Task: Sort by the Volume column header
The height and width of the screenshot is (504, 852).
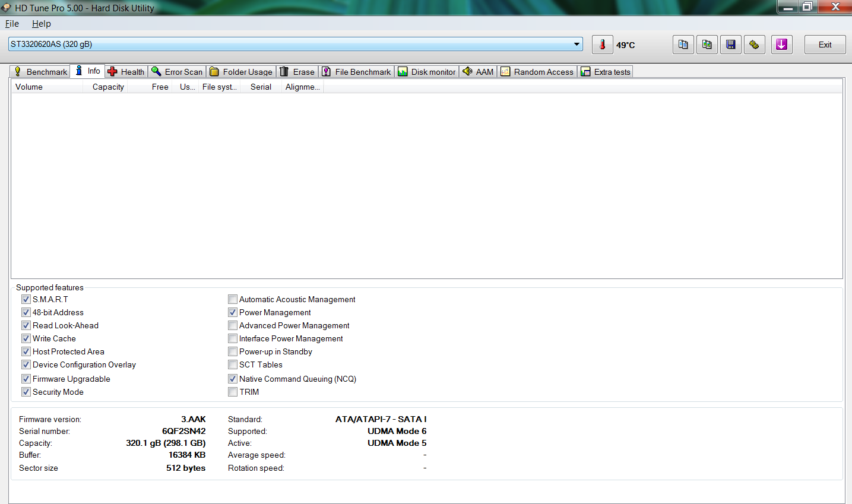Action: coord(47,87)
